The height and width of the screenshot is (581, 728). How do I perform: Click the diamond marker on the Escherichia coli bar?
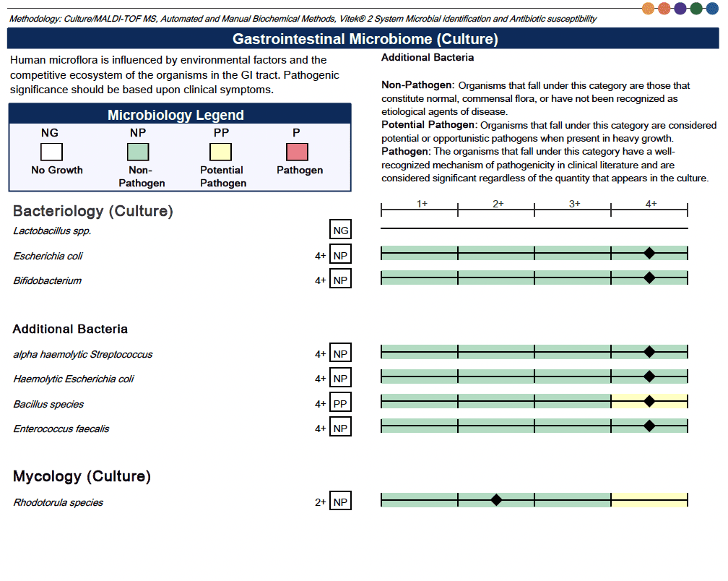click(650, 252)
